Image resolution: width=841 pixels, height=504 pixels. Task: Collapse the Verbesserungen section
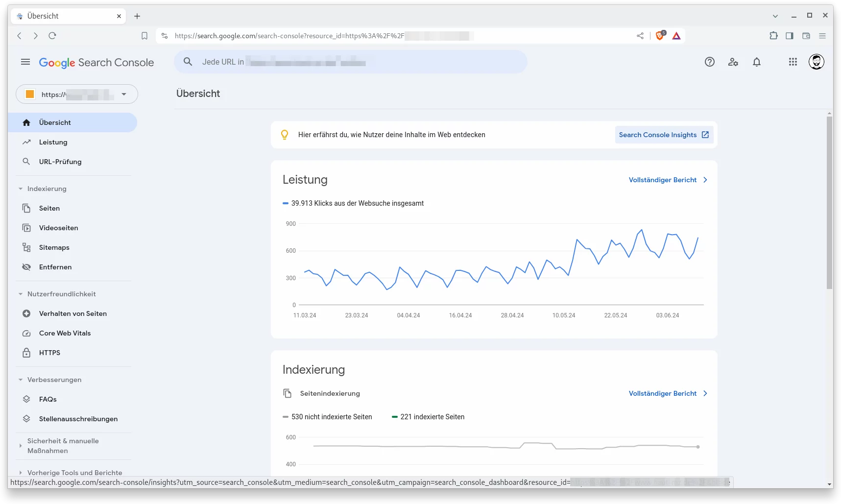(x=21, y=380)
